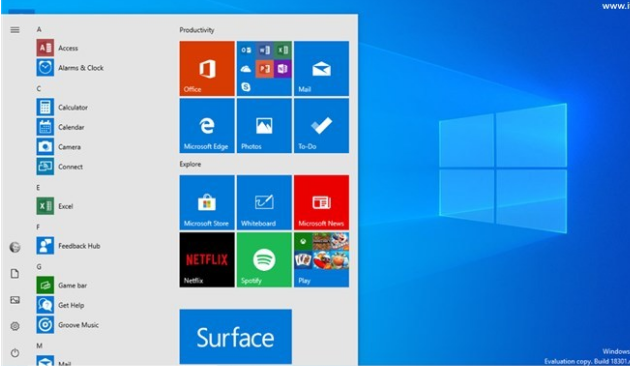Viewport: 630px width, 366px height.
Task: Click the Power button icon
Action: coord(15,353)
